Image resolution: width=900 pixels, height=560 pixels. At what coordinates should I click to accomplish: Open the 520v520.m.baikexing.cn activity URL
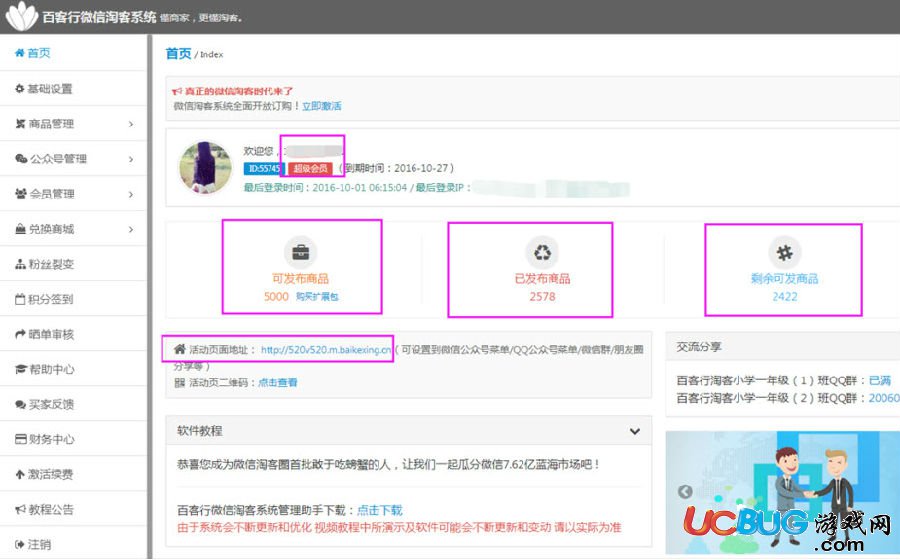coord(326,349)
